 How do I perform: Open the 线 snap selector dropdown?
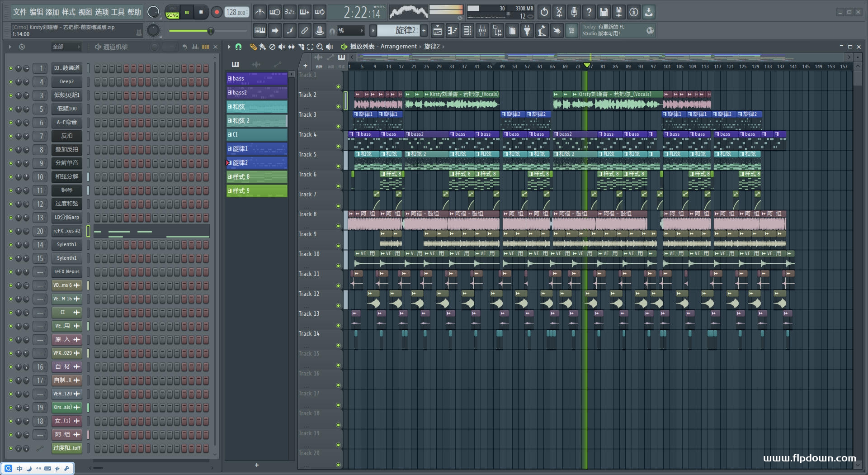click(x=350, y=31)
